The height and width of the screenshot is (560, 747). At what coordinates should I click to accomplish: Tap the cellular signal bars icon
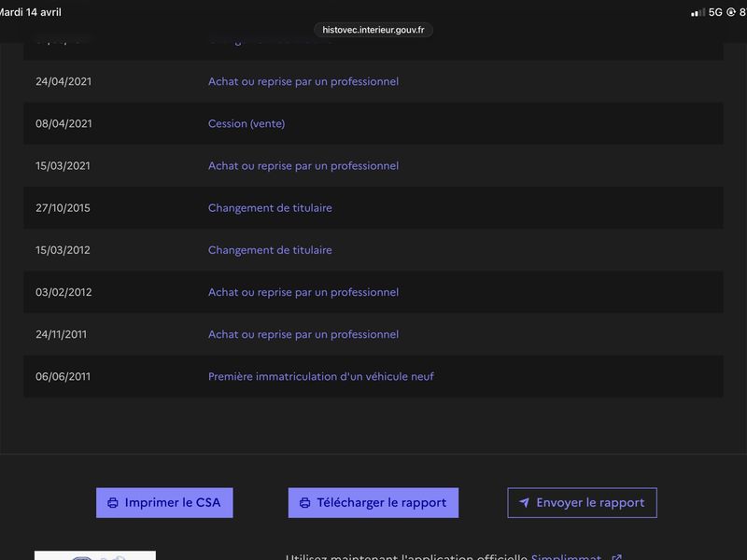698,12
